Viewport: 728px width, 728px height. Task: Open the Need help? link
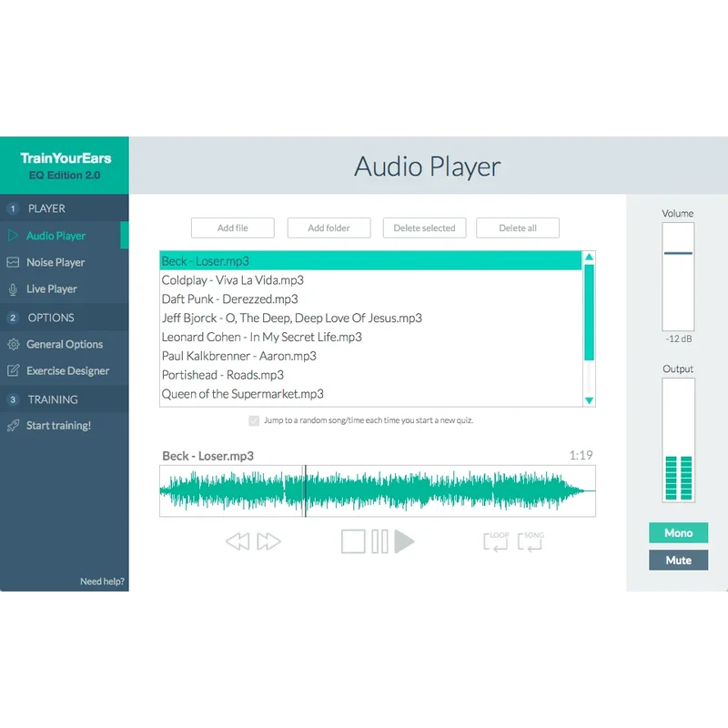tap(102, 581)
